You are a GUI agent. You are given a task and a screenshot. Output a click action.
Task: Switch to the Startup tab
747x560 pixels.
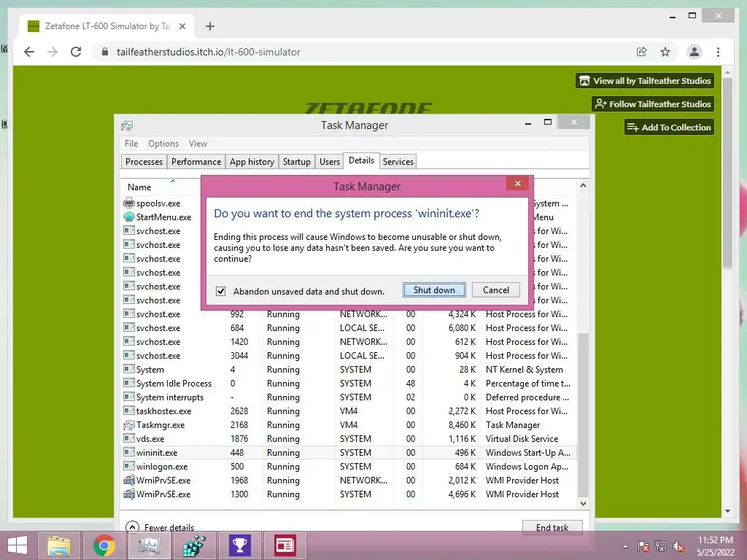[296, 161]
